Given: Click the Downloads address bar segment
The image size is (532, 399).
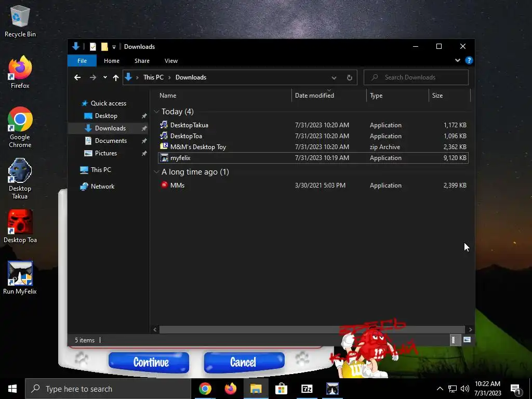Looking at the screenshot, I should click(191, 77).
